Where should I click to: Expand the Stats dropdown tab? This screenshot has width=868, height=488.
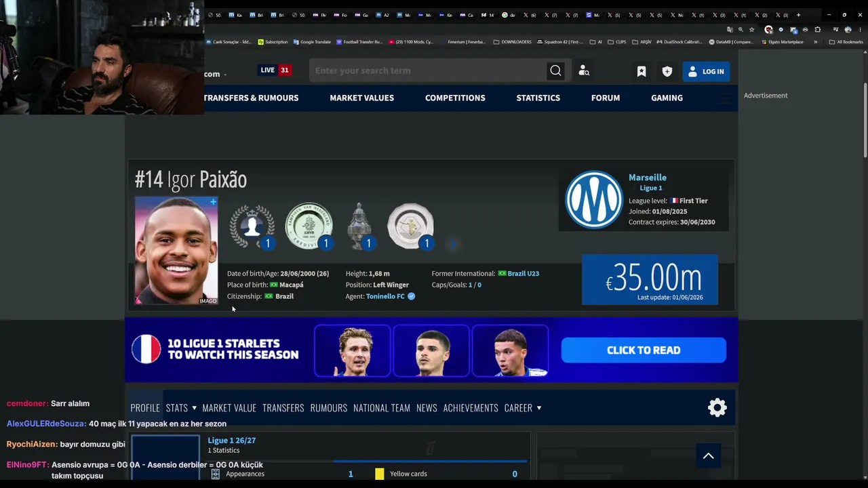click(x=181, y=408)
